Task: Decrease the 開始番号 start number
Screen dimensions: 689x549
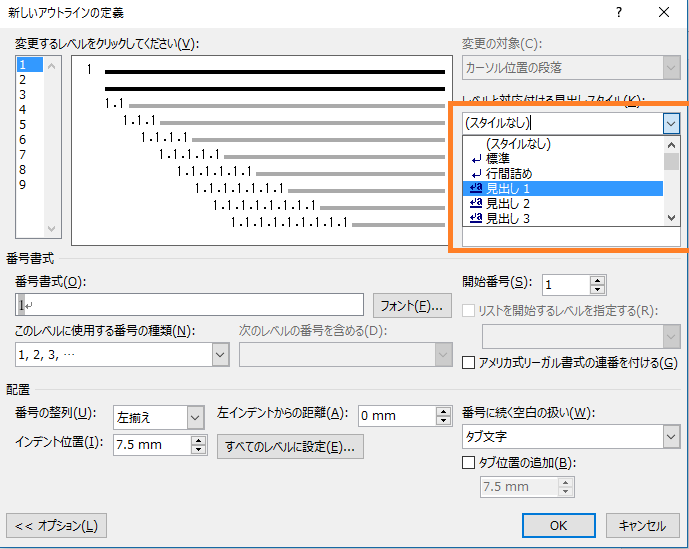Action: coord(597,290)
